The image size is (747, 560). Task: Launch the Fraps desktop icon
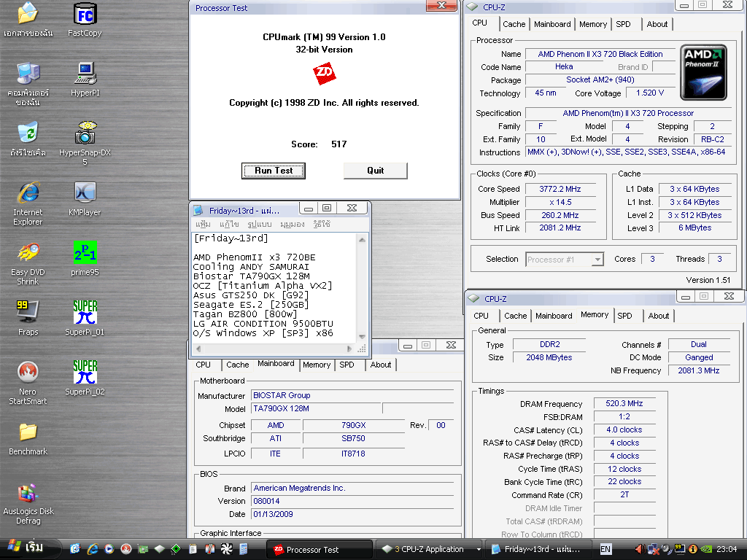coord(28,312)
